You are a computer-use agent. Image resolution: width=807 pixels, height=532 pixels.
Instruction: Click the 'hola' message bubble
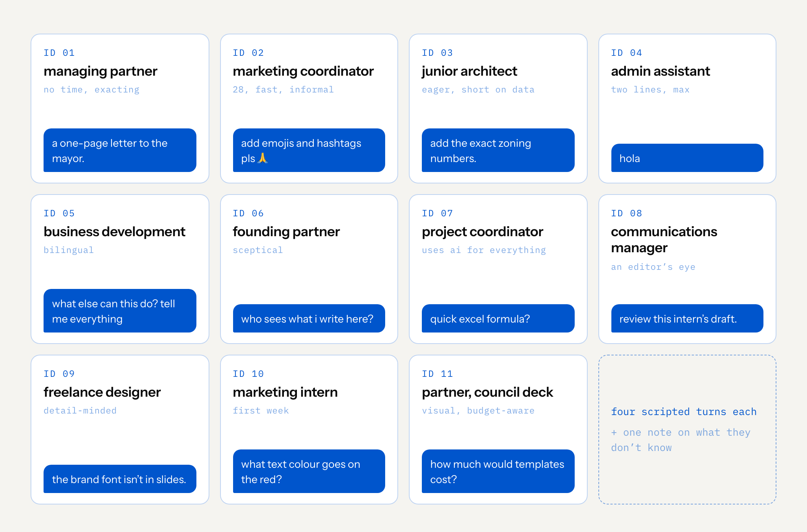pos(687,158)
